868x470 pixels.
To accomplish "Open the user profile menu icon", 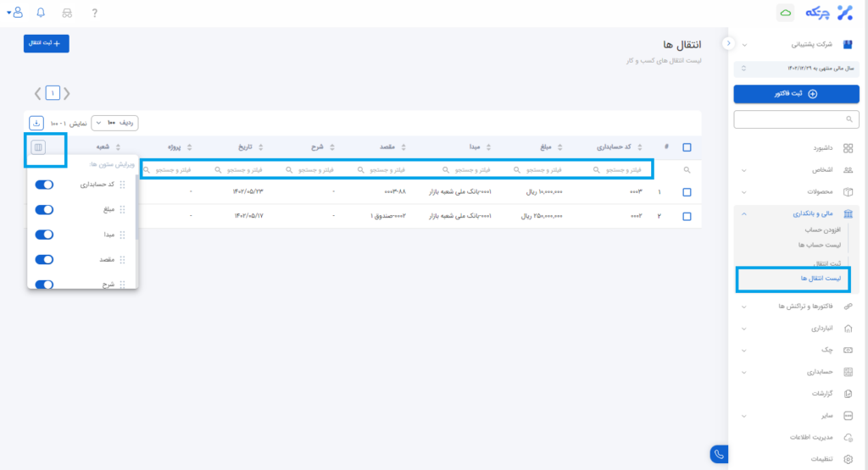I will [15, 12].
